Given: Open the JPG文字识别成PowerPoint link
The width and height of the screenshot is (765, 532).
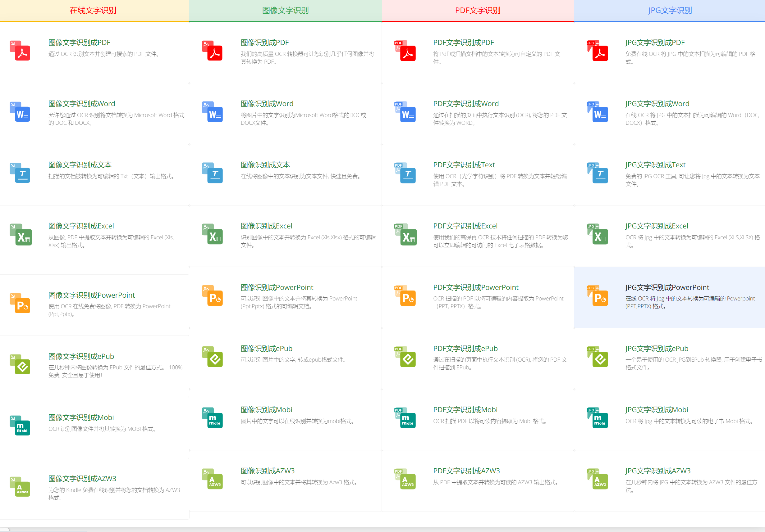Looking at the screenshot, I should pyautogui.click(x=667, y=287).
